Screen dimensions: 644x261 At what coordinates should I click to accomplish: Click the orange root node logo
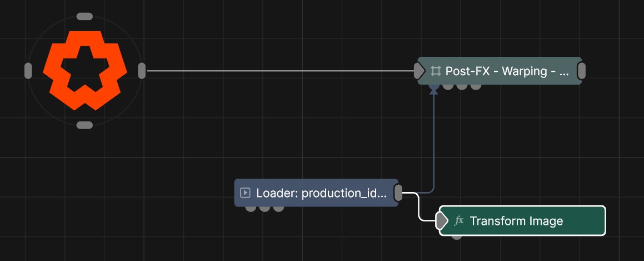click(x=84, y=70)
